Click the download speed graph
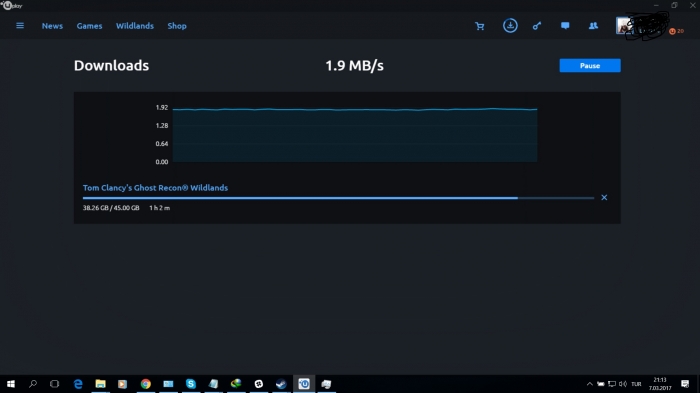The width and height of the screenshot is (700, 393). point(355,135)
